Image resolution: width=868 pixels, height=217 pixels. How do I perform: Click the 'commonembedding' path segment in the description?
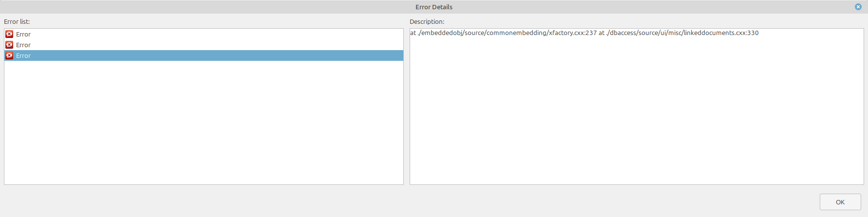coord(516,33)
